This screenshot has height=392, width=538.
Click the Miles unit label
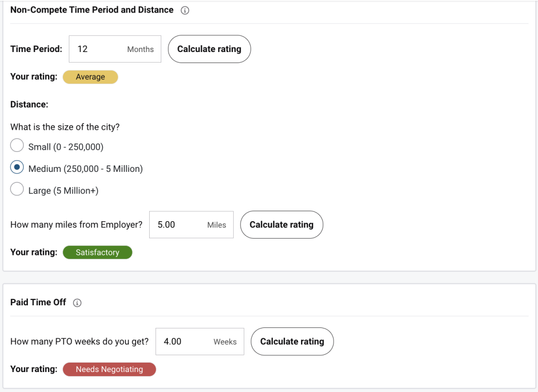coord(216,225)
